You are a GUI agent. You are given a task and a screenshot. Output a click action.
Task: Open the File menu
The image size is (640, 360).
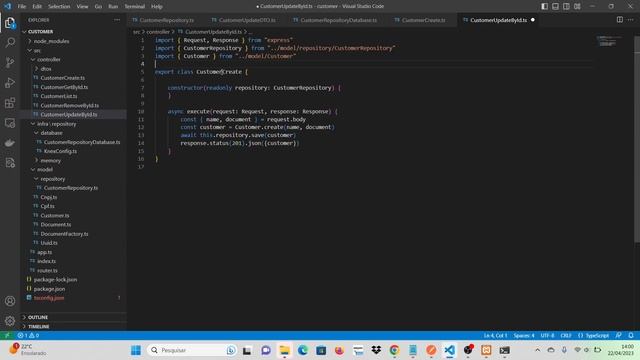22,7
